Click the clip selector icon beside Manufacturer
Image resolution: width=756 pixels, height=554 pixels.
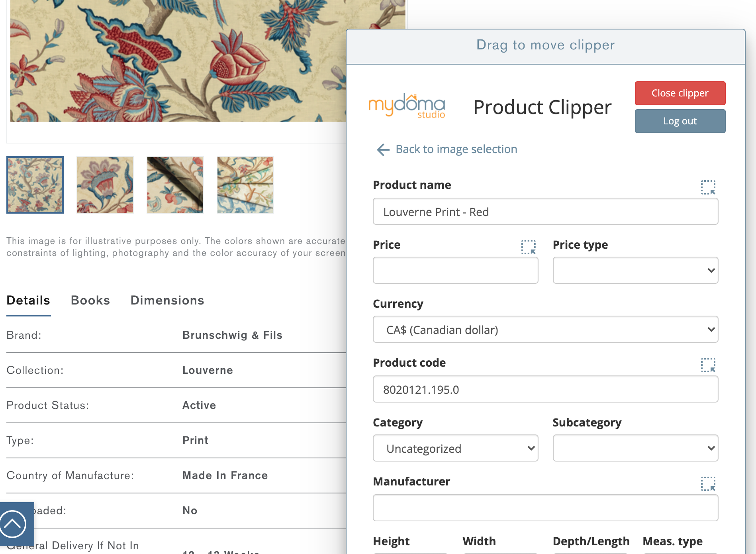pyautogui.click(x=708, y=483)
